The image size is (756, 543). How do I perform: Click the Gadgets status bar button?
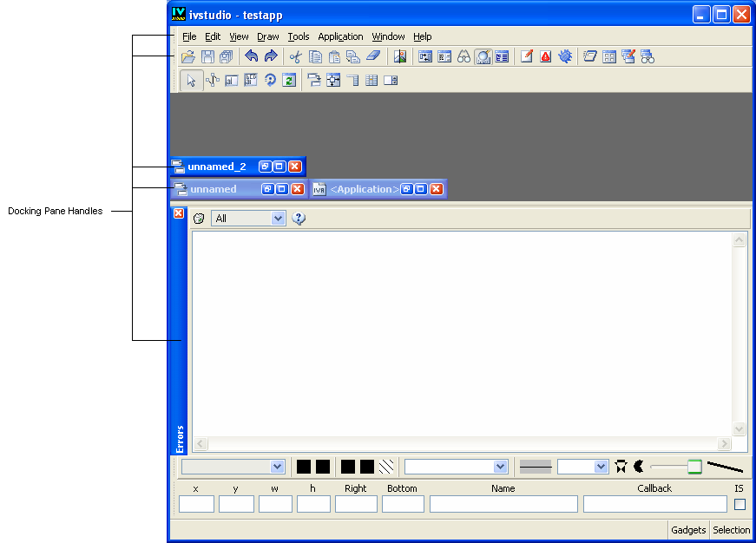pyautogui.click(x=688, y=530)
